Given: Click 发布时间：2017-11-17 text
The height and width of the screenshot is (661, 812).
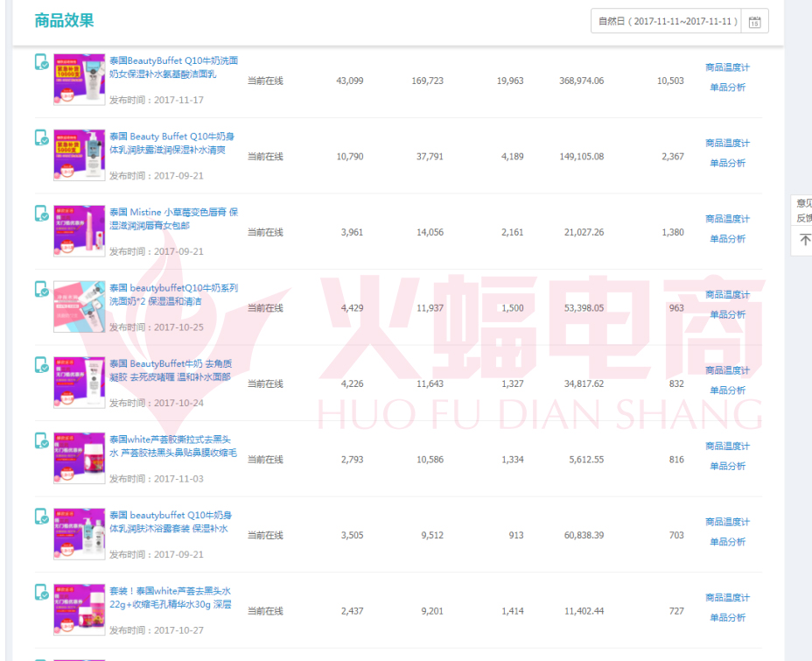Looking at the screenshot, I should click(157, 100).
